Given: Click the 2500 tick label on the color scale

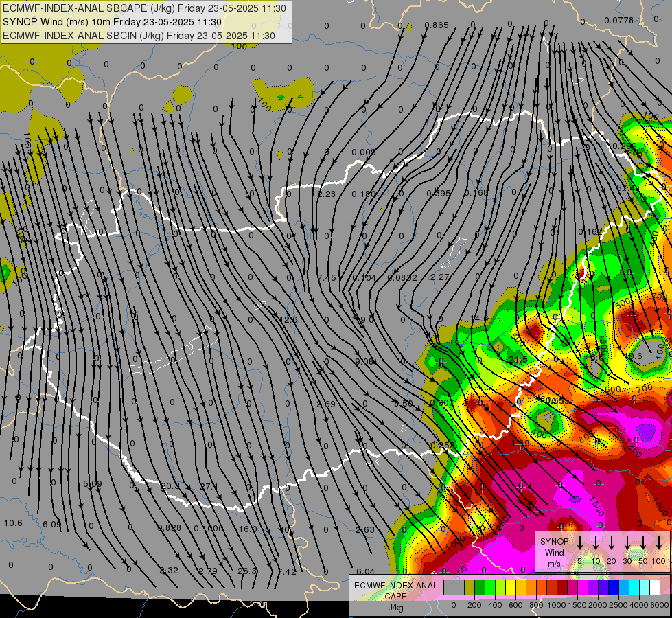Looking at the screenshot, I should [x=618, y=605].
